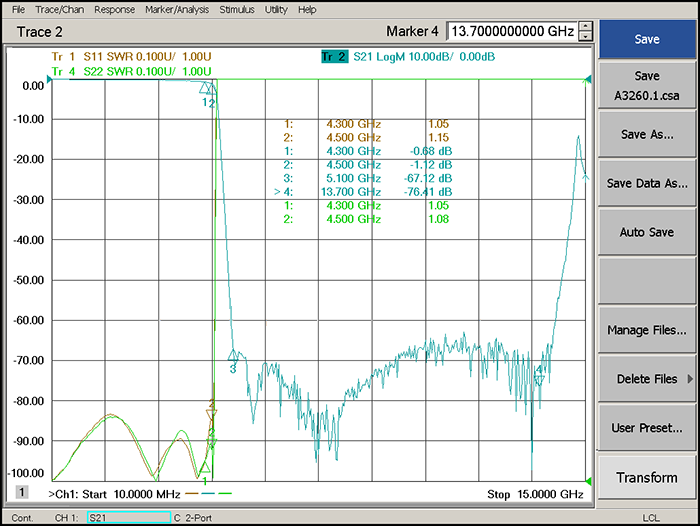This screenshot has height=526, width=700.
Task: Increment Marker 4 frequency with up arrow
Action: [x=586, y=26]
